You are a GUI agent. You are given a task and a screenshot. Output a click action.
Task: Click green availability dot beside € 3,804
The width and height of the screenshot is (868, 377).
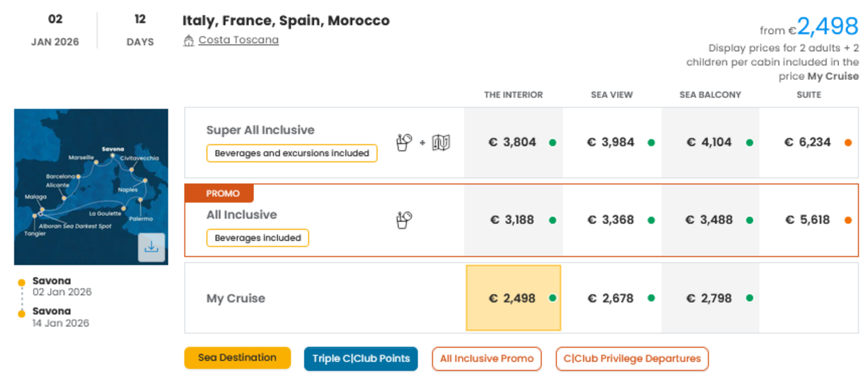coord(553,143)
